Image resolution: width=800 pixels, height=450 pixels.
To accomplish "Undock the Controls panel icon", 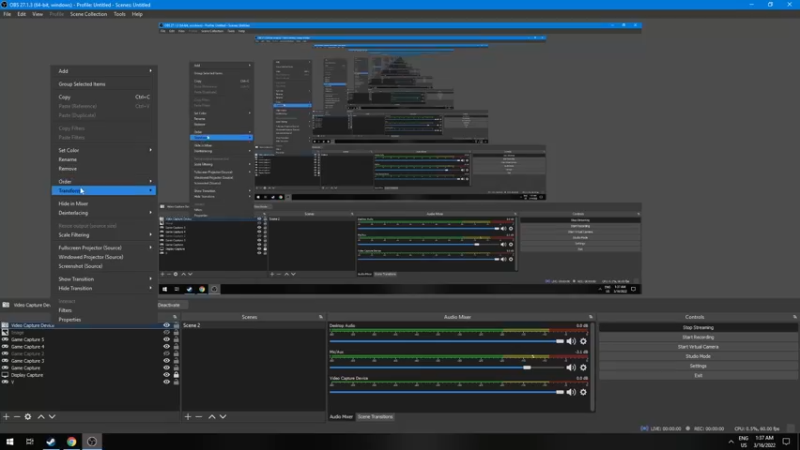I will 794,317.
